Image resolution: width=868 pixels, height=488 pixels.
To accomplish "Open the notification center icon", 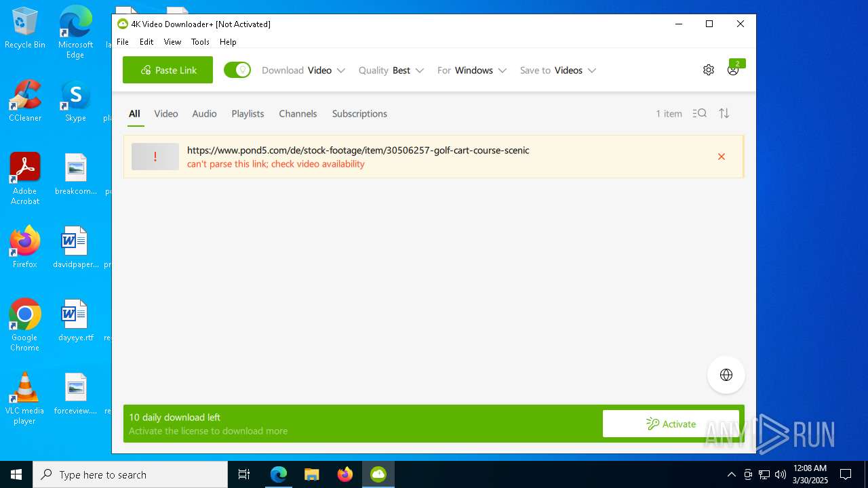I will [x=846, y=474].
